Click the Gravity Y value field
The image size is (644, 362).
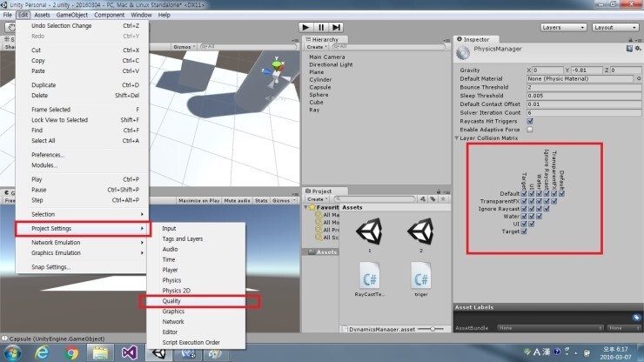pos(587,70)
